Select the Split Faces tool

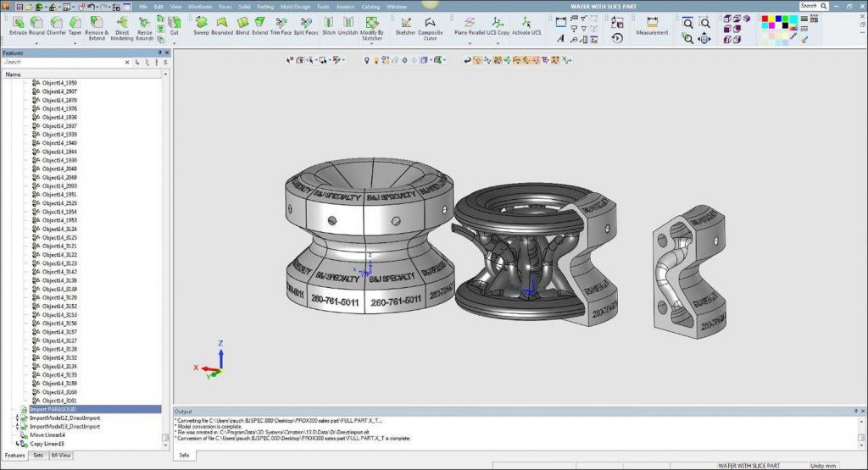tap(305, 26)
